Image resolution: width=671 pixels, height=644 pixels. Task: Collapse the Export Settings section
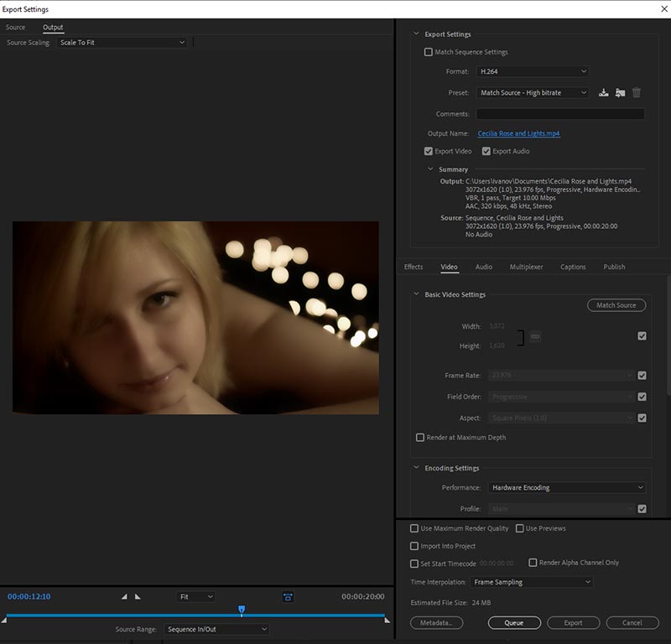pyautogui.click(x=416, y=34)
